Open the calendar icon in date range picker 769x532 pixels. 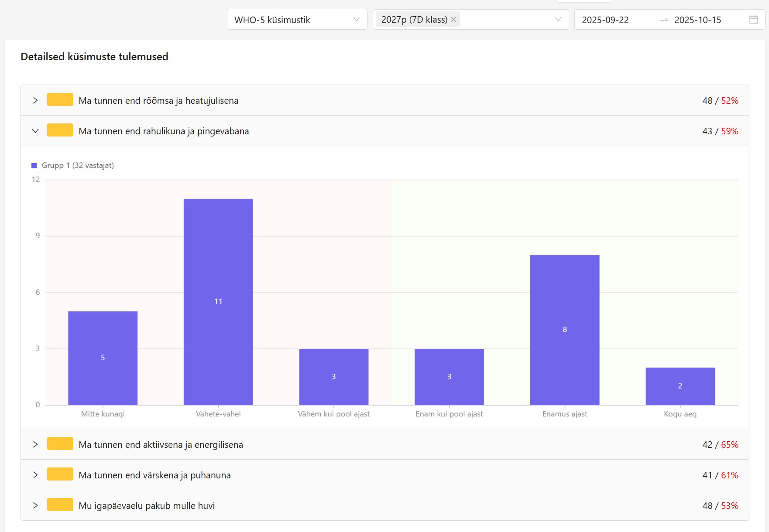pyautogui.click(x=753, y=20)
